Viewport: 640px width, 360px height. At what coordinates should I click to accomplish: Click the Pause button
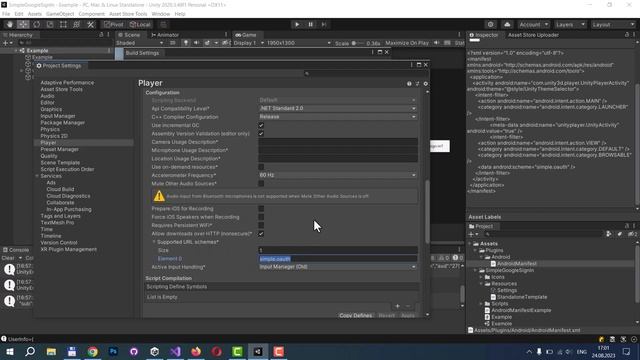click(x=310, y=24)
